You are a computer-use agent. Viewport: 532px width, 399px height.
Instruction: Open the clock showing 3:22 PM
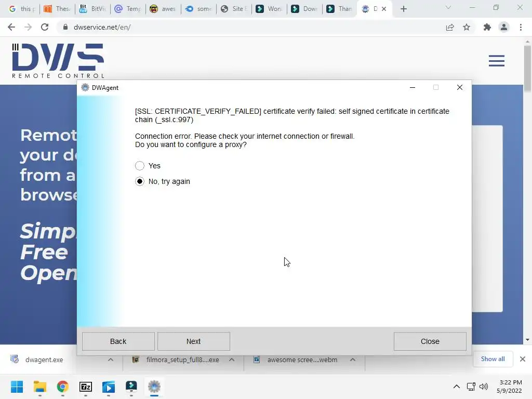510,387
